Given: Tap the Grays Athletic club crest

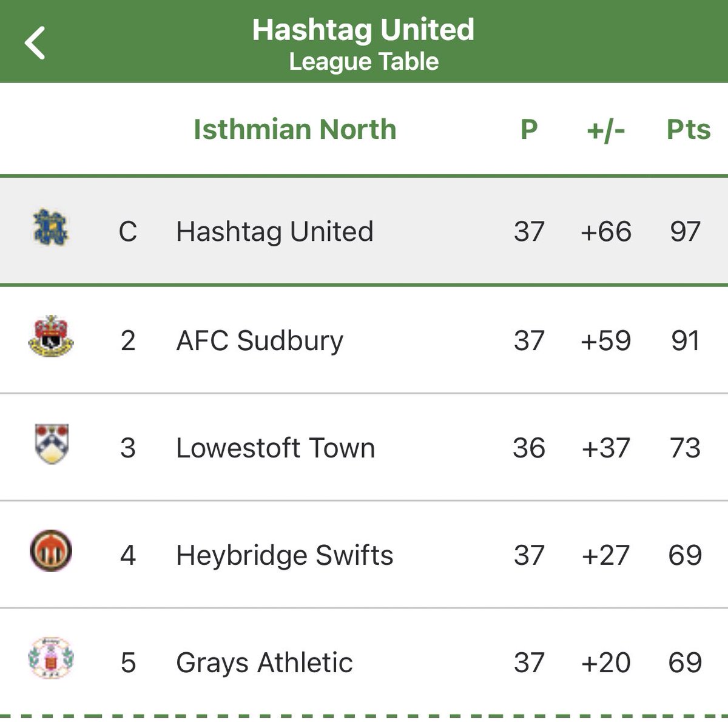Looking at the screenshot, I should [x=51, y=659].
